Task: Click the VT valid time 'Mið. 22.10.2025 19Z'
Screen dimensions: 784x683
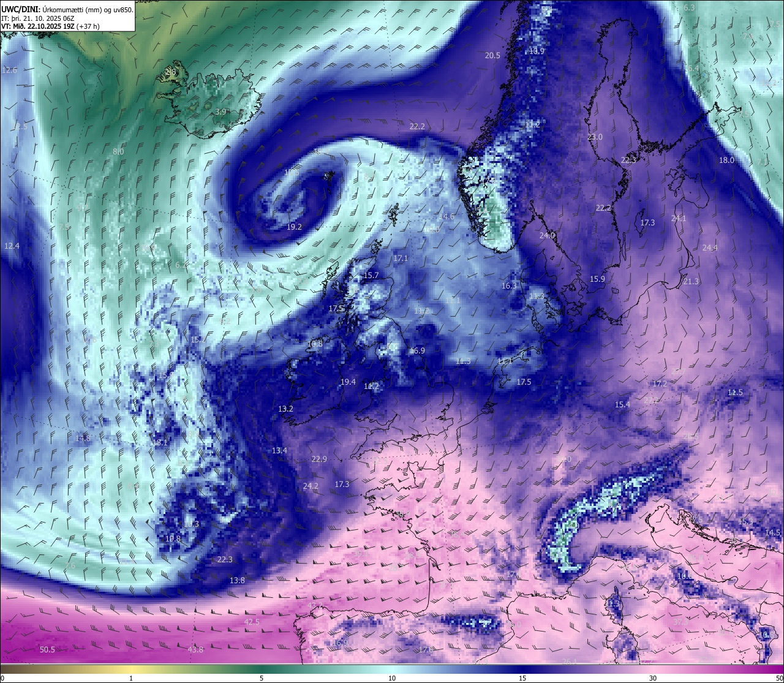Action: [42, 26]
